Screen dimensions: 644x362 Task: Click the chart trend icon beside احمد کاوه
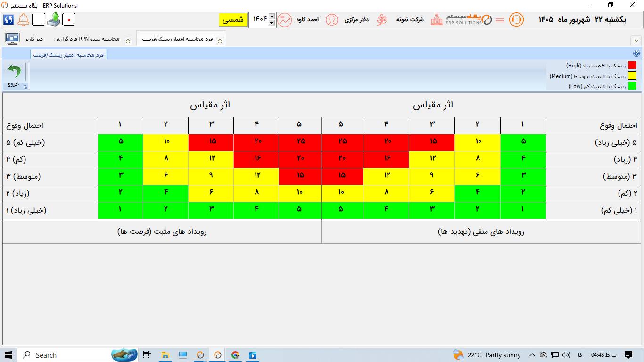[x=284, y=20]
